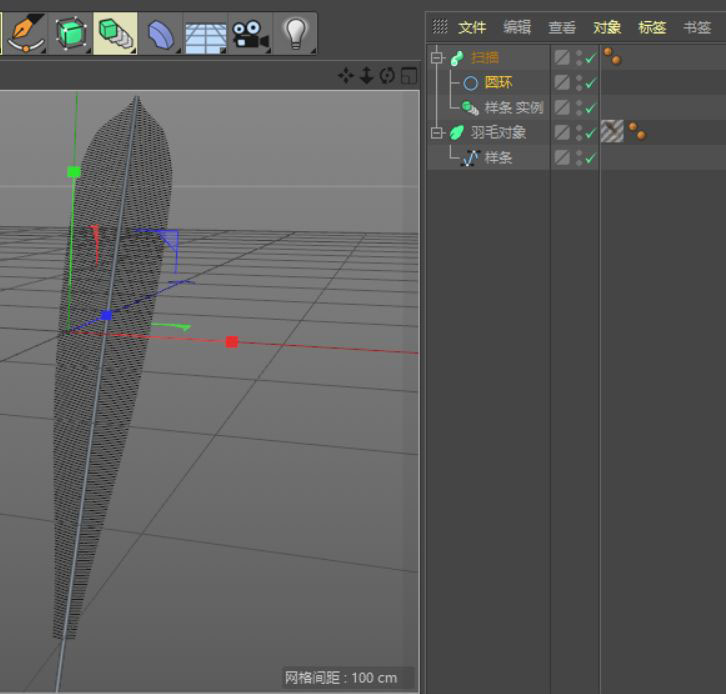Select the spline Pen tool
The height and width of the screenshot is (694, 726).
pos(24,33)
